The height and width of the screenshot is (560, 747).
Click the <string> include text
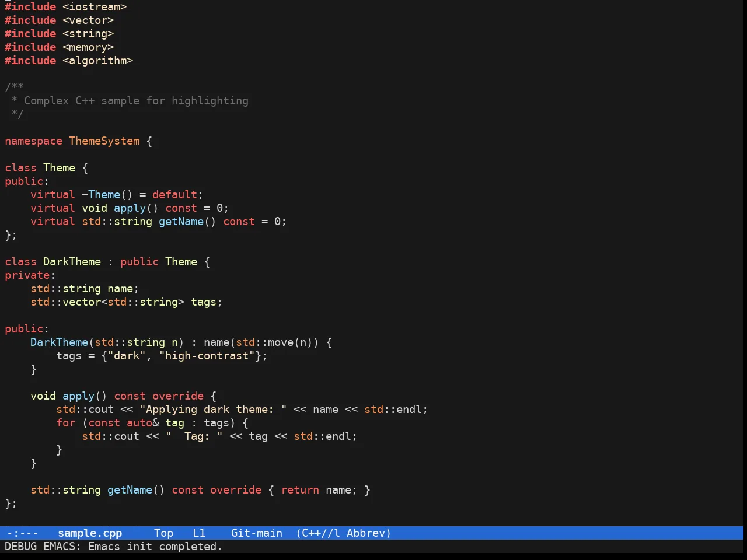(88, 34)
